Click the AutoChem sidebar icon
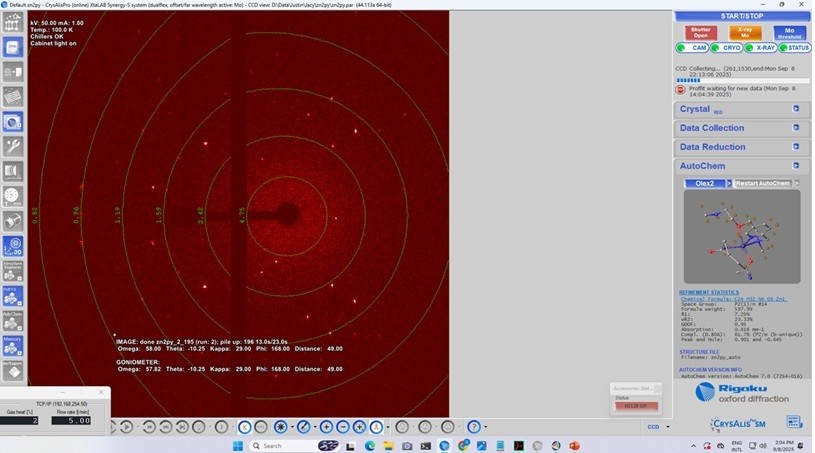The height and width of the screenshot is (453, 815). pyautogui.click(x=13, y=320)
